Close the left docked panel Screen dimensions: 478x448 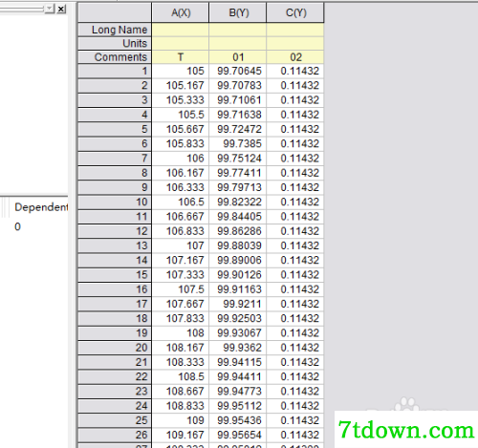coord(61,9)
